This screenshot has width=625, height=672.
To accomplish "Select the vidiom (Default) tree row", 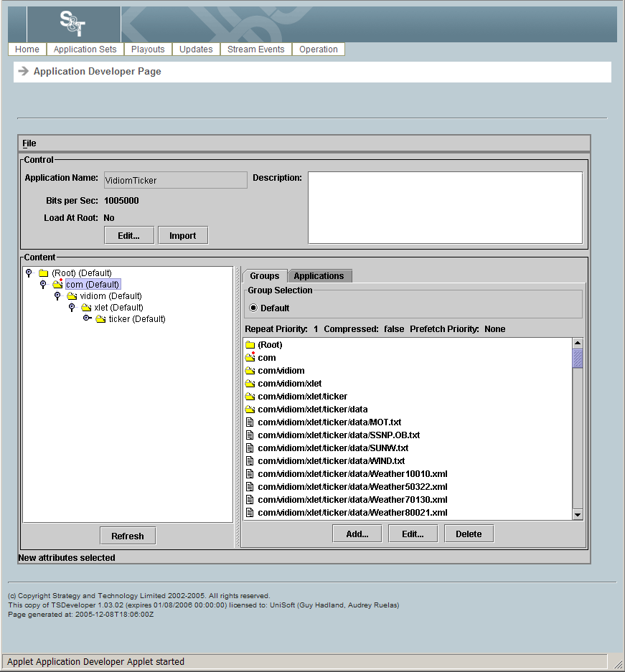I will coord(111,296).
